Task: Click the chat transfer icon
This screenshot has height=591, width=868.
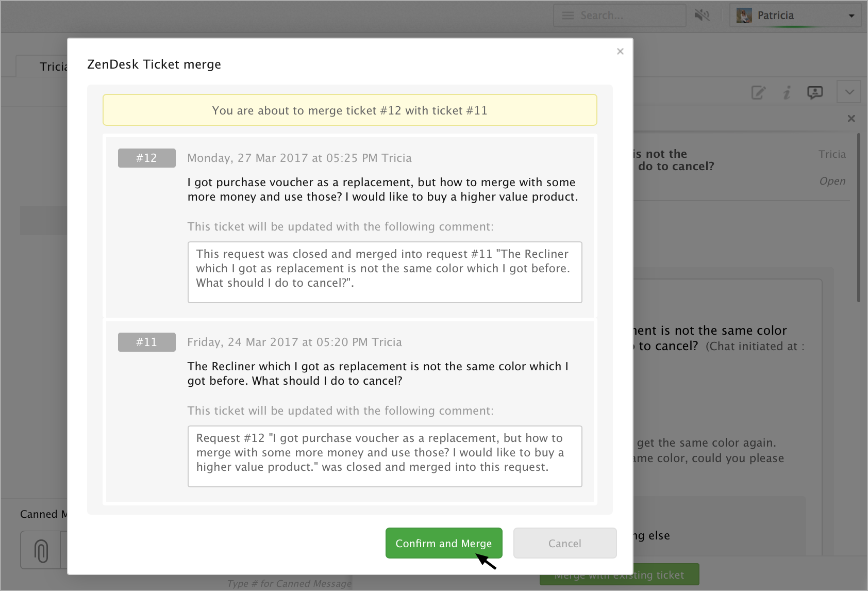Action: click(815, 92)
